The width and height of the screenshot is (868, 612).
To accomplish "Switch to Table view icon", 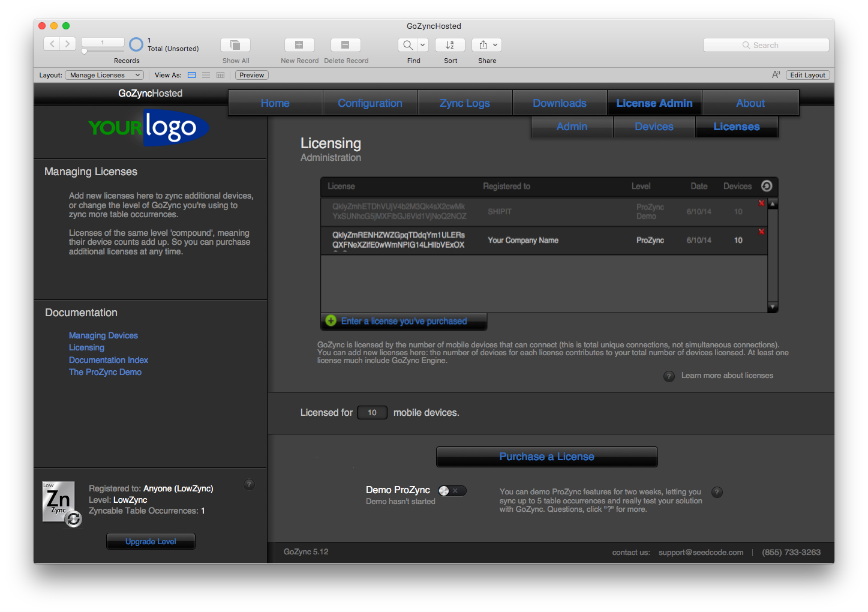I will click(x=221, y=75).
